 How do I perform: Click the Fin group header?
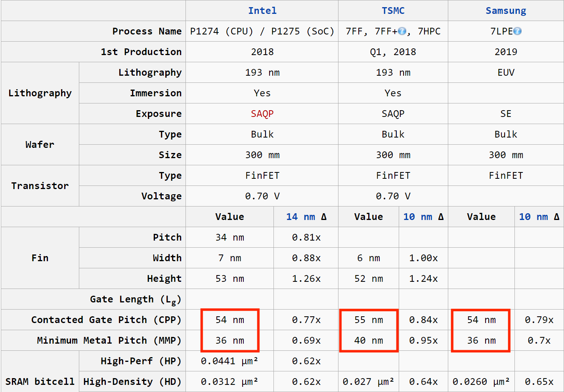pyautogui.click(x=40, y=258)
